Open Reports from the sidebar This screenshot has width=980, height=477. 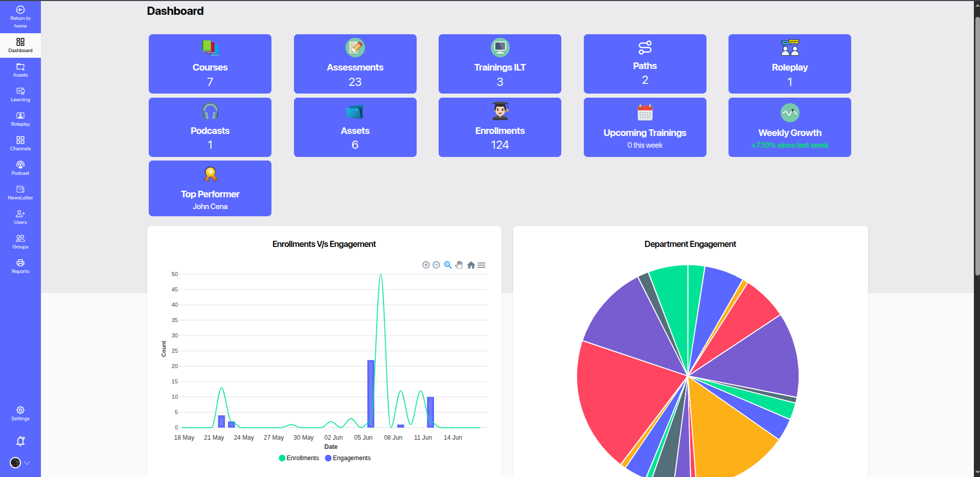[x=20, y=266]
